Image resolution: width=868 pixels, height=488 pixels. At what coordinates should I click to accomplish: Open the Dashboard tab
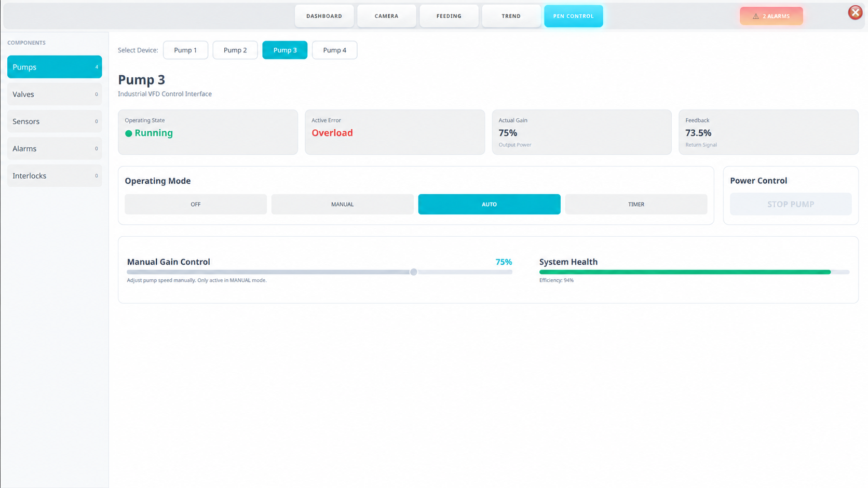point(324,16)
